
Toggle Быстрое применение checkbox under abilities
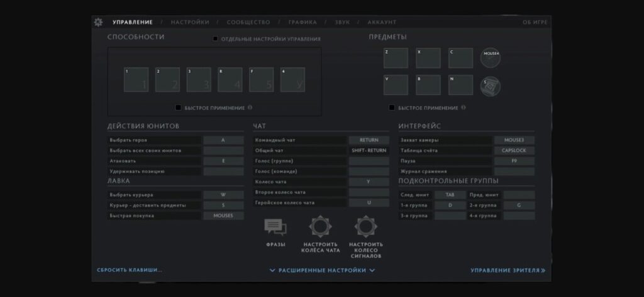[x=178, y=108]
